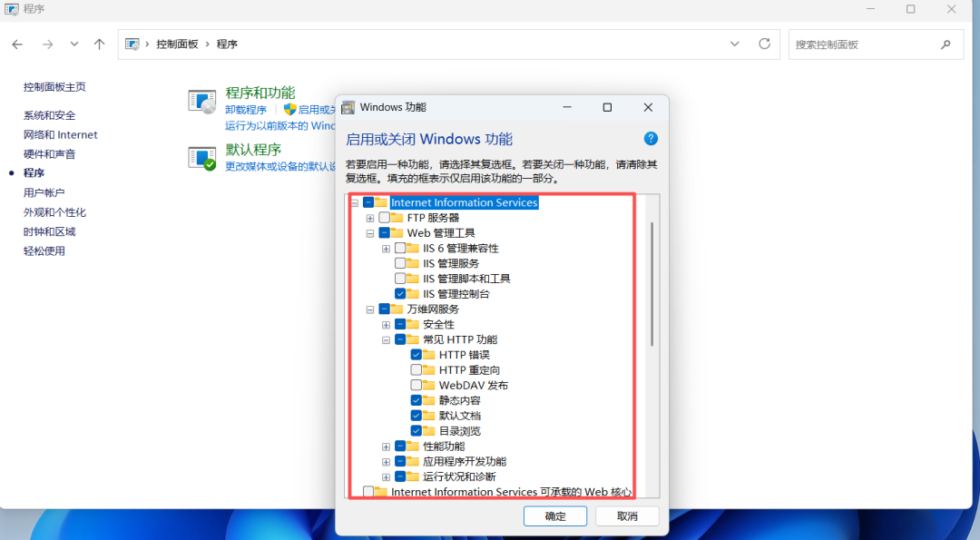Open help icon in Windows 功能 dialog
980x540 pixels.
651,139
